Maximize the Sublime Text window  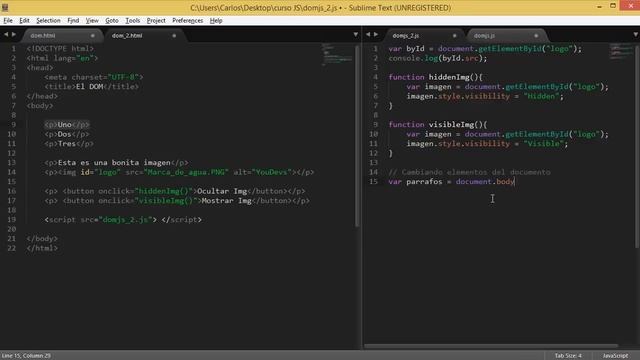click(x=613, y=6)
